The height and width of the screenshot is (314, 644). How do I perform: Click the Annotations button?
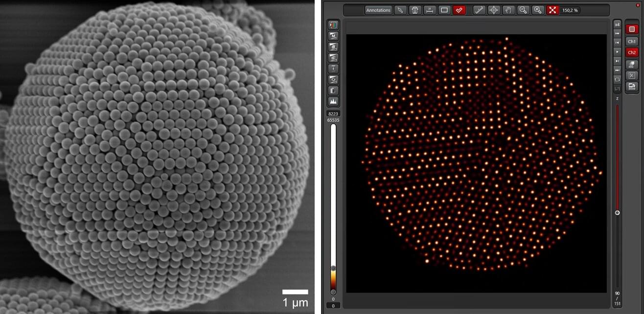(378, 10)
